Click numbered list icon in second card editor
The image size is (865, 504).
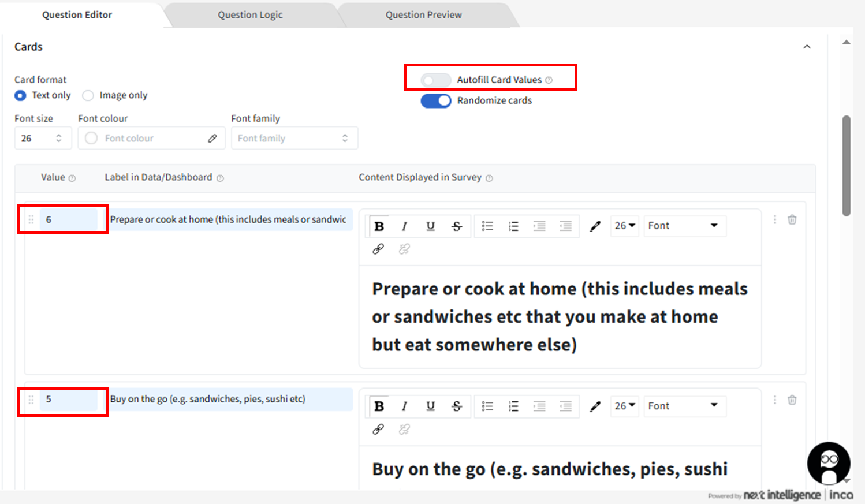point(513,406)
